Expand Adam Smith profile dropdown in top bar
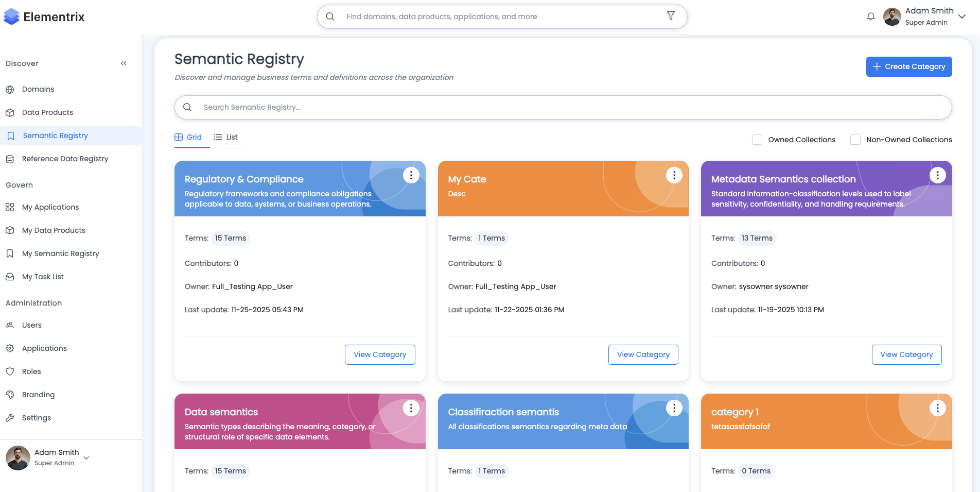Screen dimensions: 980x492 click(962, 16)
